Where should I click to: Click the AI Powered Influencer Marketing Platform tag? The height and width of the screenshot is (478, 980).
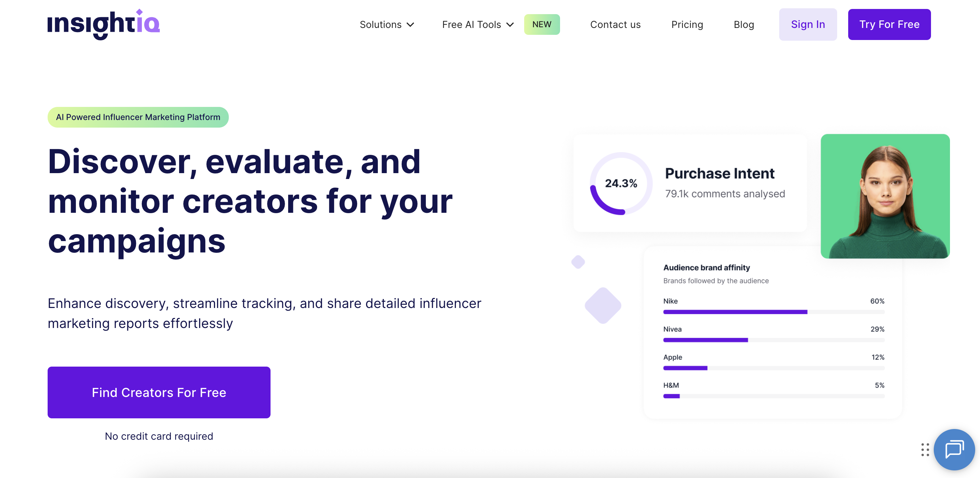138,117
